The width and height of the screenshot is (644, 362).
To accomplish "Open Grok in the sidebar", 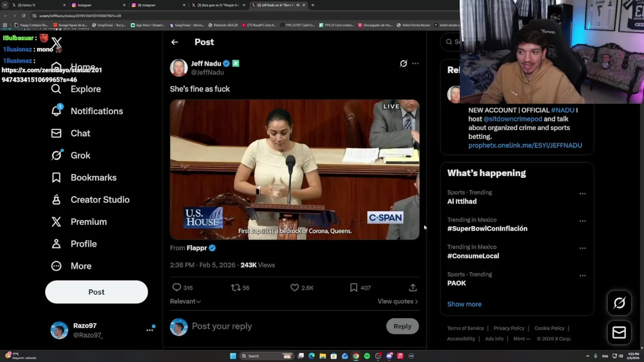I will pos(70,155).
